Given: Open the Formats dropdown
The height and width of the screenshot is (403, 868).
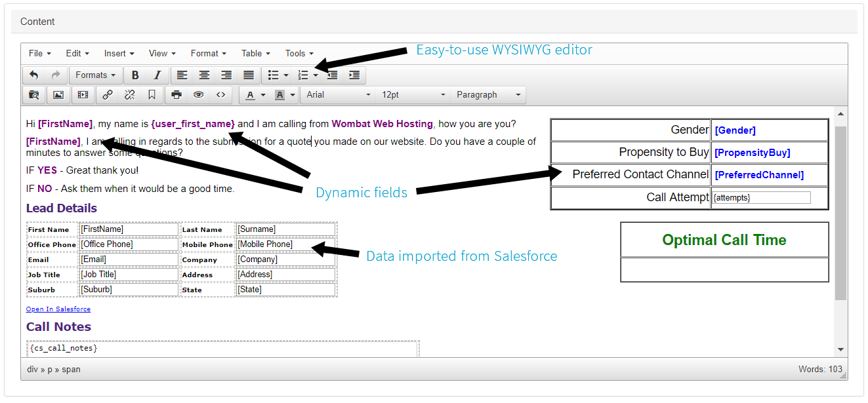Looking at the screenshot, I should 95,75.
